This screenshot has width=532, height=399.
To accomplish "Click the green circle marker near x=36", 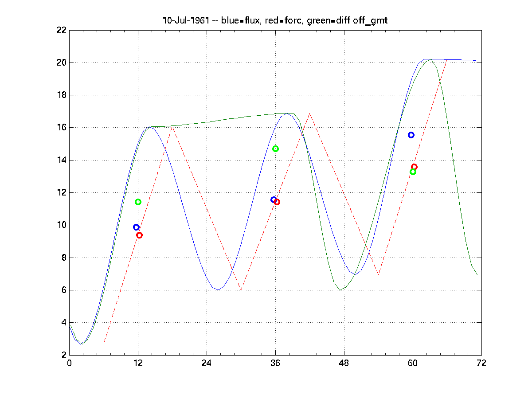I will [x=275, y=149].
